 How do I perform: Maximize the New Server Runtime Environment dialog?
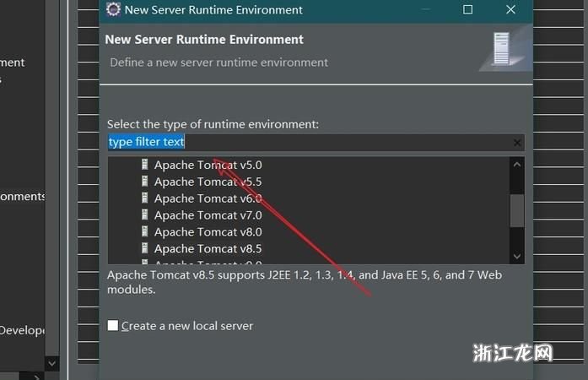[x=467, y=9]
